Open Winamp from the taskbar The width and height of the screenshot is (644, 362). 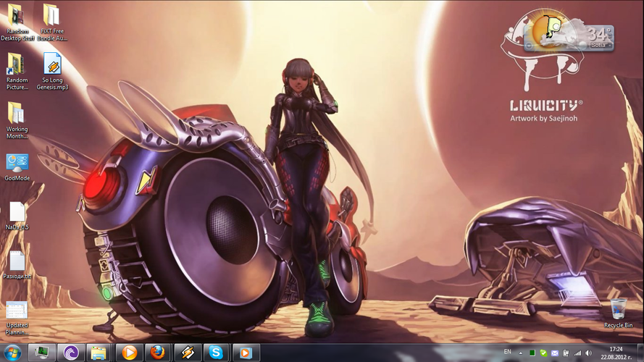188,353
